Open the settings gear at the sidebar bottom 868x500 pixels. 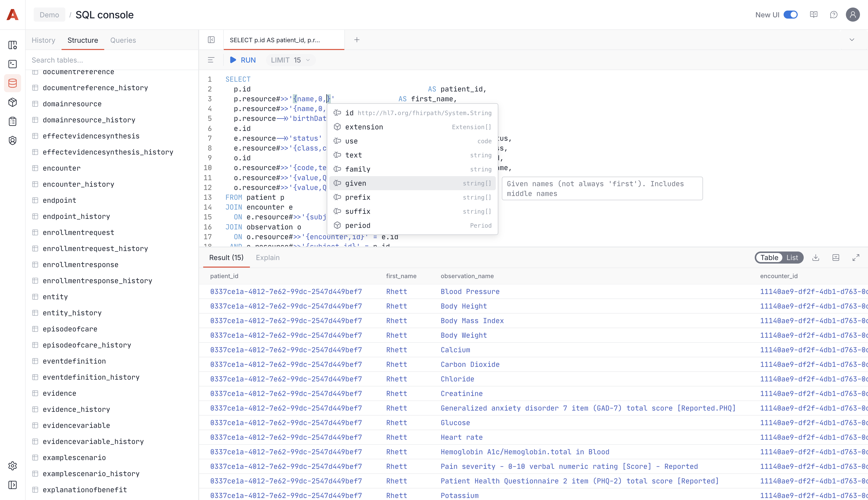13,466
